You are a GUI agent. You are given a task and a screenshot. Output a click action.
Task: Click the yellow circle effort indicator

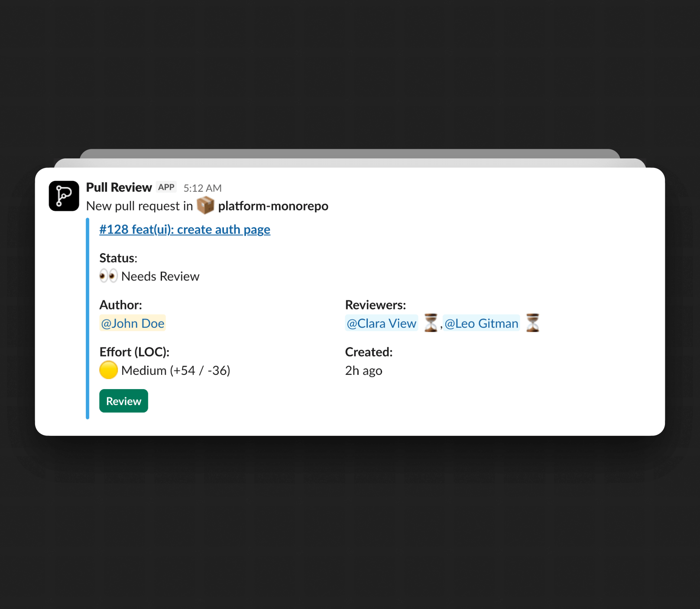click(108, 370)
